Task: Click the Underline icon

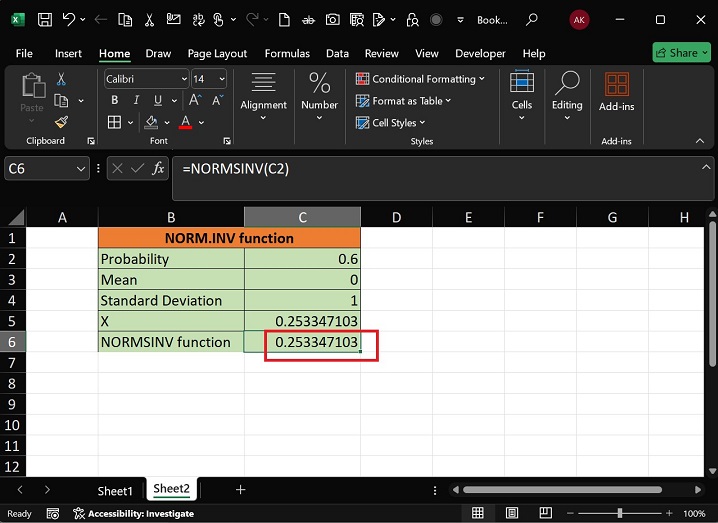Action: [157, 100]
